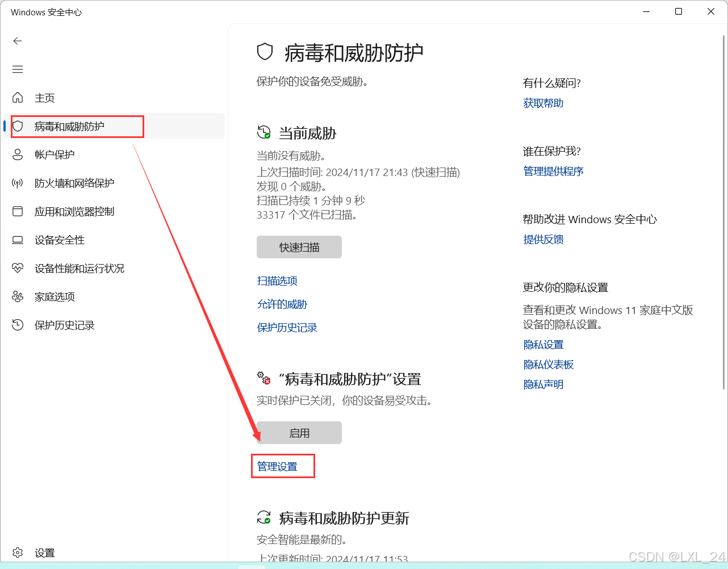Click the shield icon beside 病毒和威胁防护 in sidebar
Screen dimensions: 728x569
[x=18, y=126]
